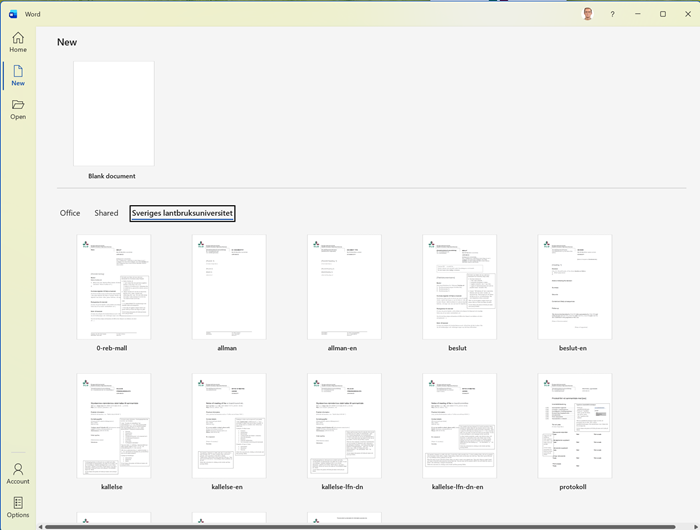
Task: Open the allman template
Action: [x=229, y=287]
